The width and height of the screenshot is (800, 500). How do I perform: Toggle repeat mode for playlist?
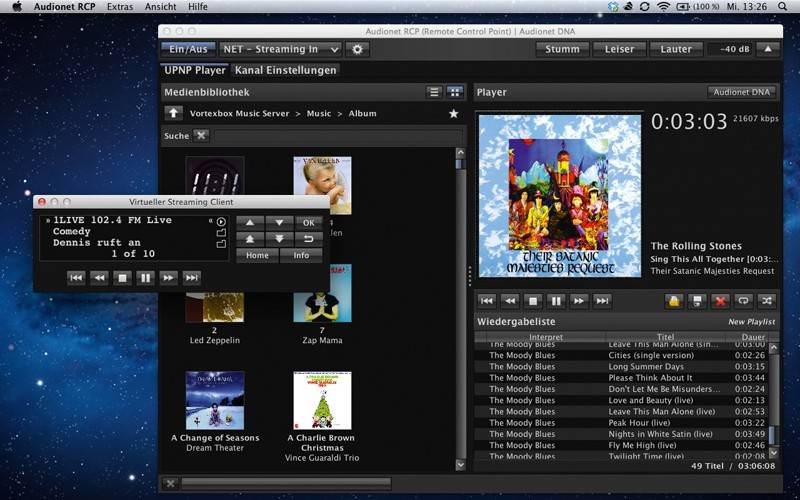tap(743, 301)
